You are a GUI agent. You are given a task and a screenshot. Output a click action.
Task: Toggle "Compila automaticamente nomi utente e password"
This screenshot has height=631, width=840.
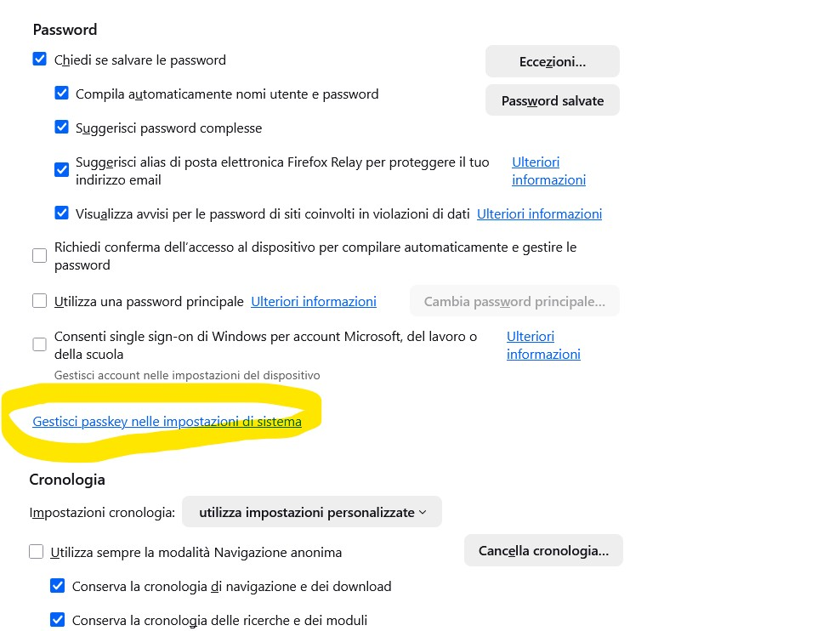click(61, 94)
